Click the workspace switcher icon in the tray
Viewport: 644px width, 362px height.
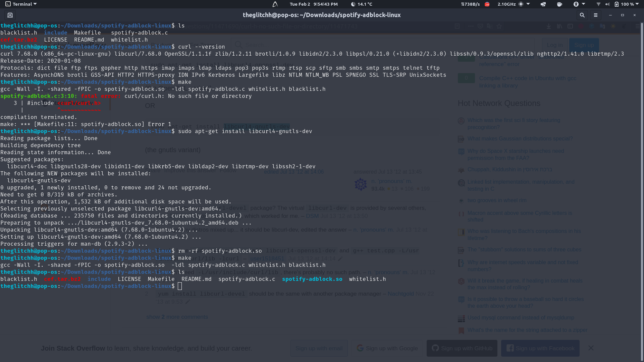click(x=543, y=4)
